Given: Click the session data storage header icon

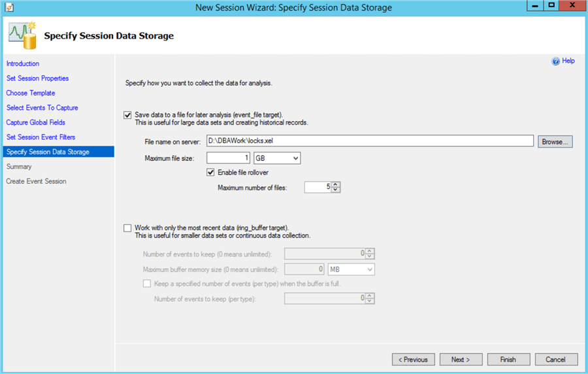Looking at the screenshot, I should (x=21, y=36).
